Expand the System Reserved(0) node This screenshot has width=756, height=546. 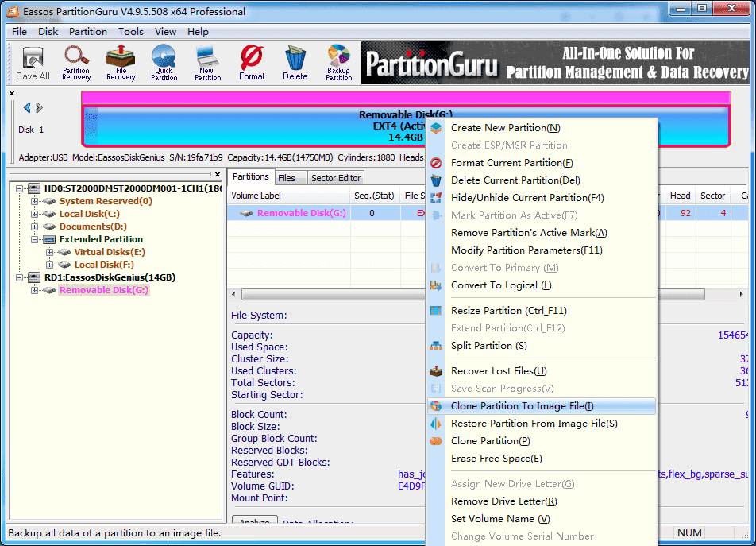click(x=34, y=201)
